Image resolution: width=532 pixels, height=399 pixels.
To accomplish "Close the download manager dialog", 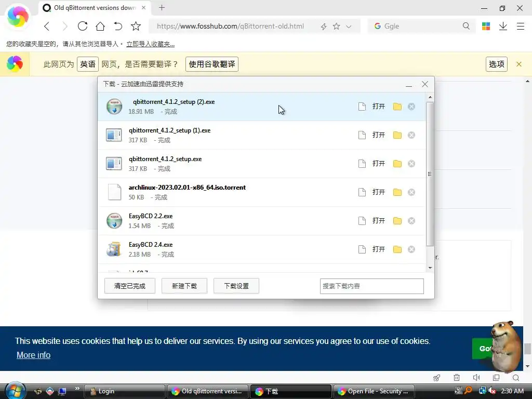I will pyautogui.click(x=425, y=84).
